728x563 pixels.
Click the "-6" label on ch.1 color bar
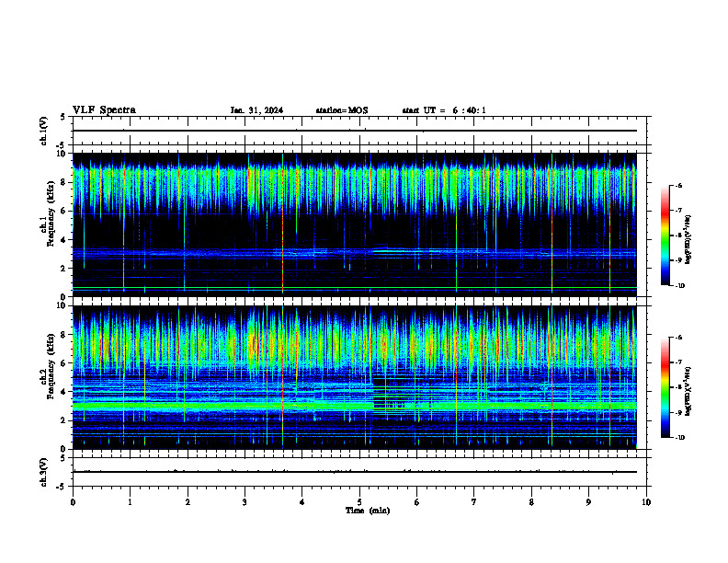click(678, 185)
